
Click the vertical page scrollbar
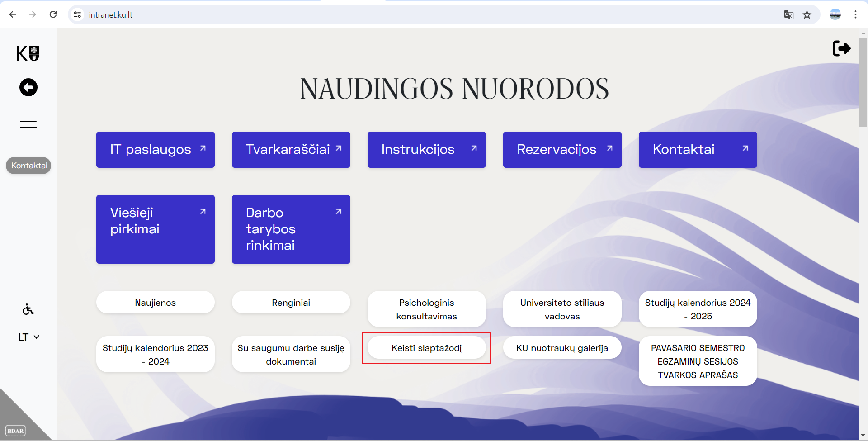point(863,81)
